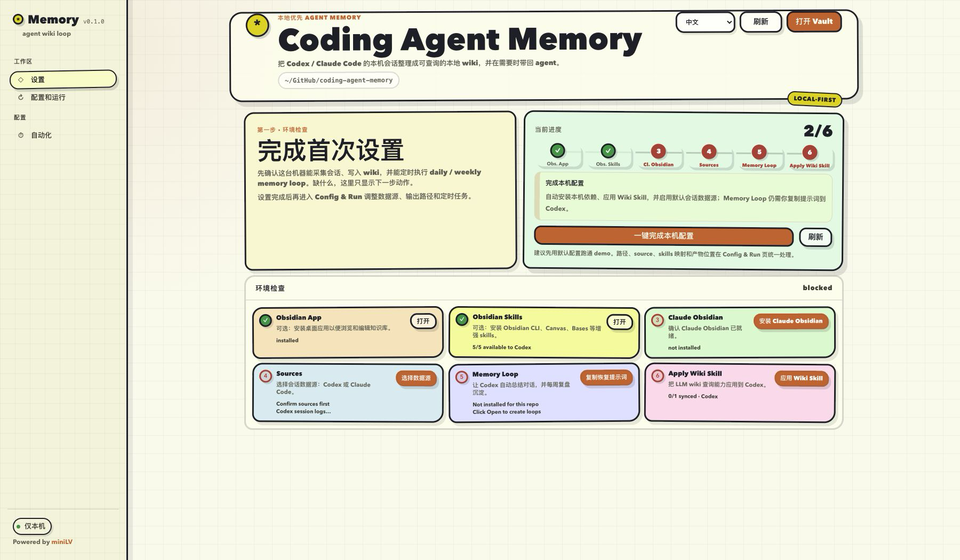Click '0/1 synced · Codex' text
The image size is (960, 560).
[693, 396]
